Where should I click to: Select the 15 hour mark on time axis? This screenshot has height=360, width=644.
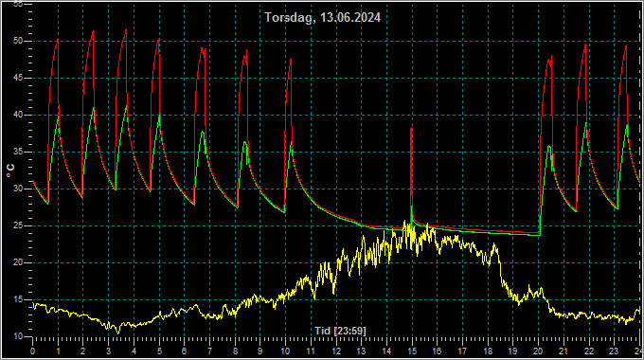coord(412,351)
